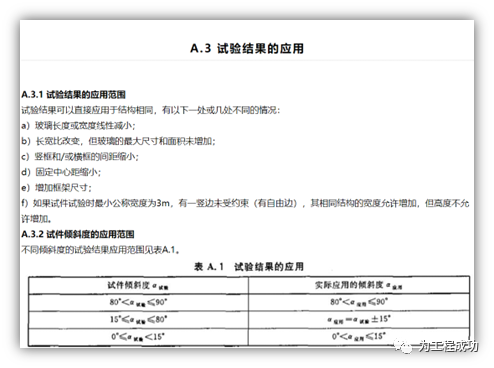494x368 pixels.
Task: Click item b) 长宽比改变
Action: 118,141
